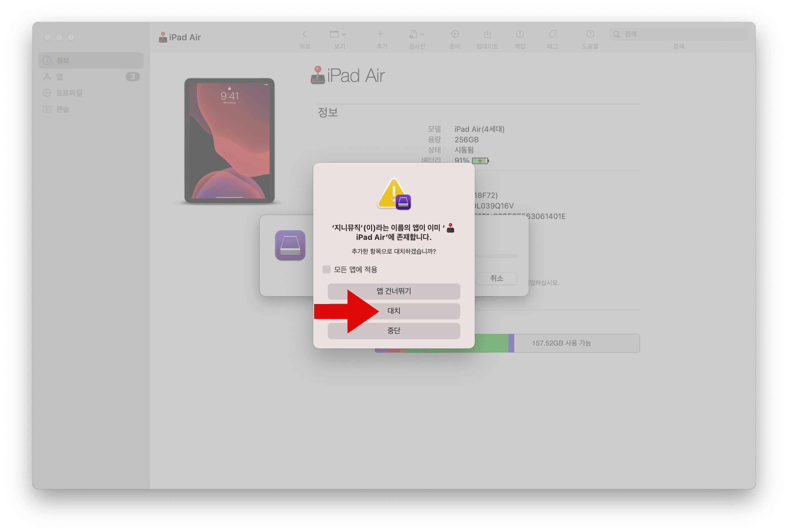Click the iPad Air(4세대) model text

[x=479, y=129]
